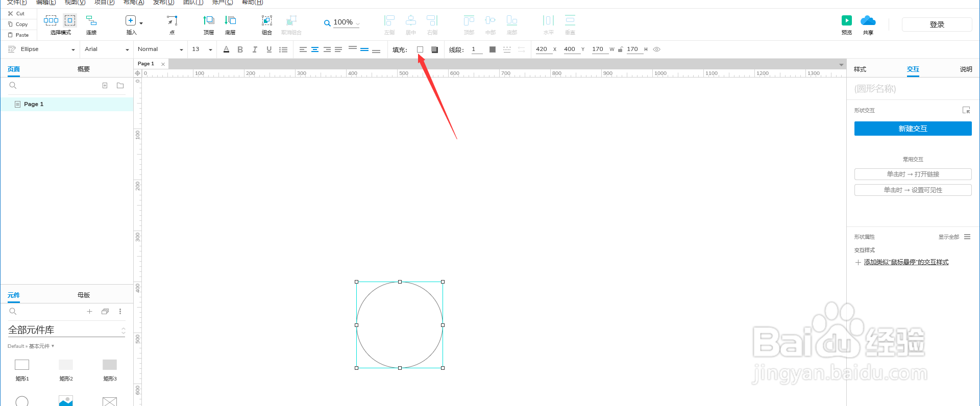Open the fill color swatch
980x406 pixels.
tap(420, 49)
